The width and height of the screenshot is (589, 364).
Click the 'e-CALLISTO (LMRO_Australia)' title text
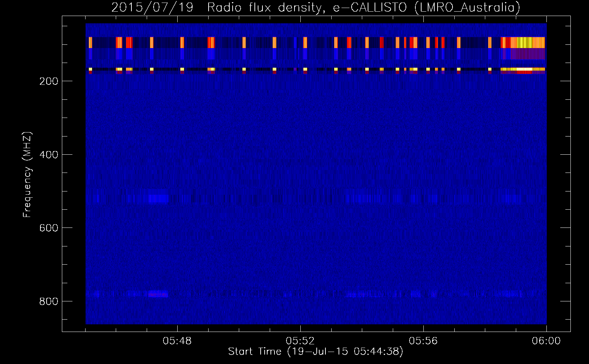(x=427, y=7)
